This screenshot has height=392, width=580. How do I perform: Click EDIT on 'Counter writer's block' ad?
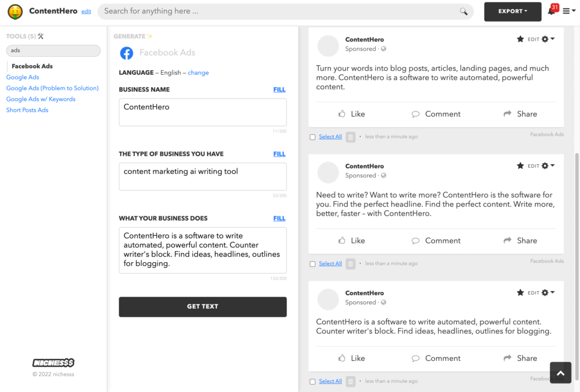tap(534, 293)
